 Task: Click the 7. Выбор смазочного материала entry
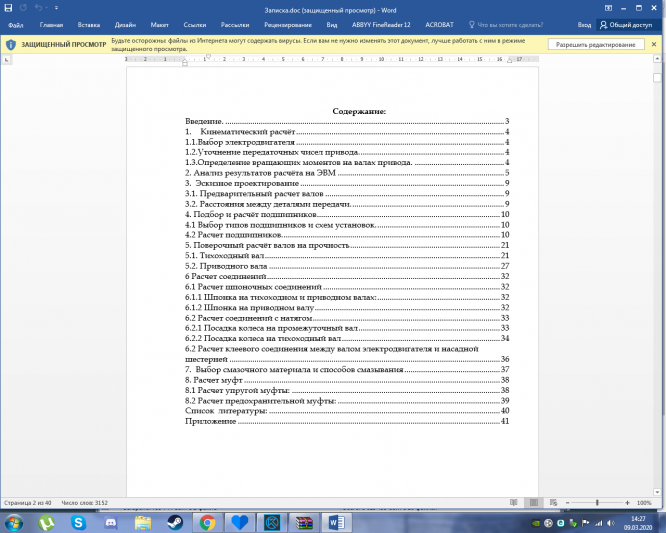click(347, 369)
